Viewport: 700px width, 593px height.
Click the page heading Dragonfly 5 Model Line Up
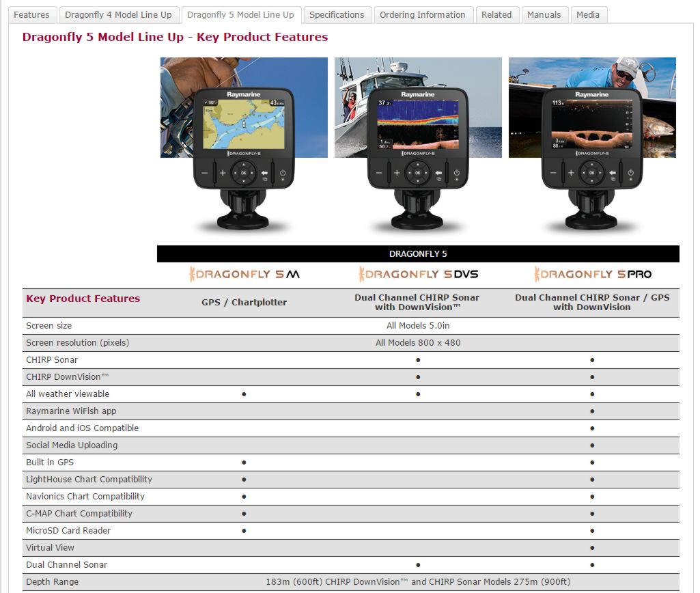tap(175, 37)
